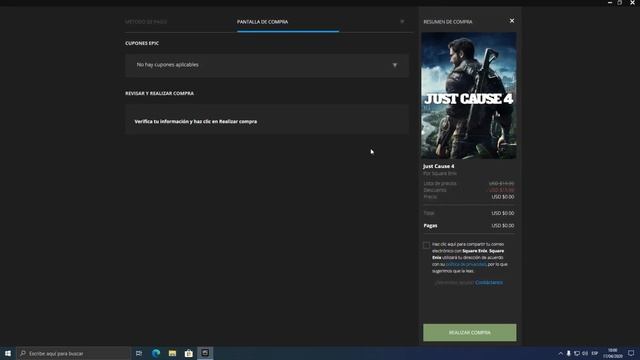
Task: Open File Explorer from the taskbar
Action: coord(172,353)
